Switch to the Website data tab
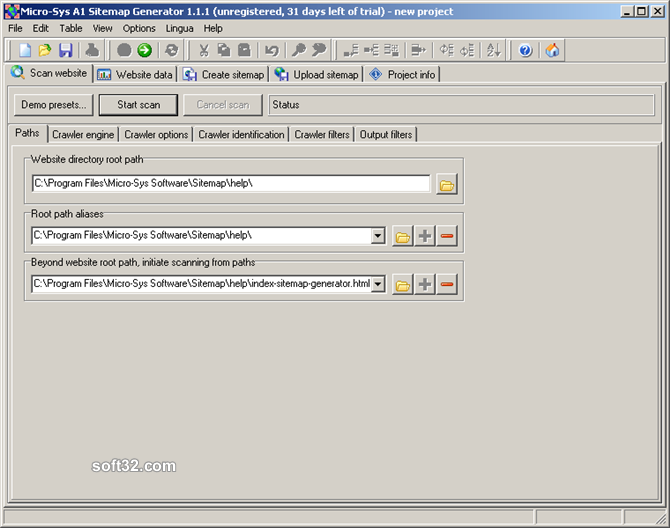The height and width of the screenshot is (528, 670). [135, 75]
